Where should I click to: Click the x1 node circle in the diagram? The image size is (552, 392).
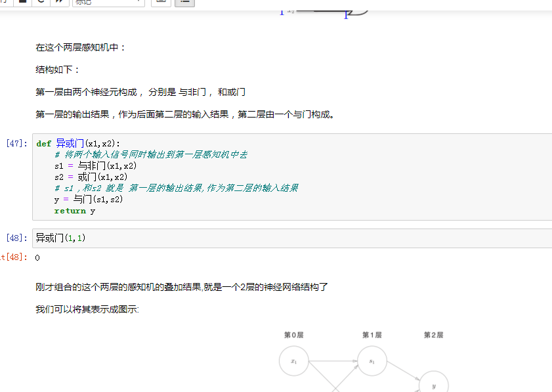tap(294, 361)
